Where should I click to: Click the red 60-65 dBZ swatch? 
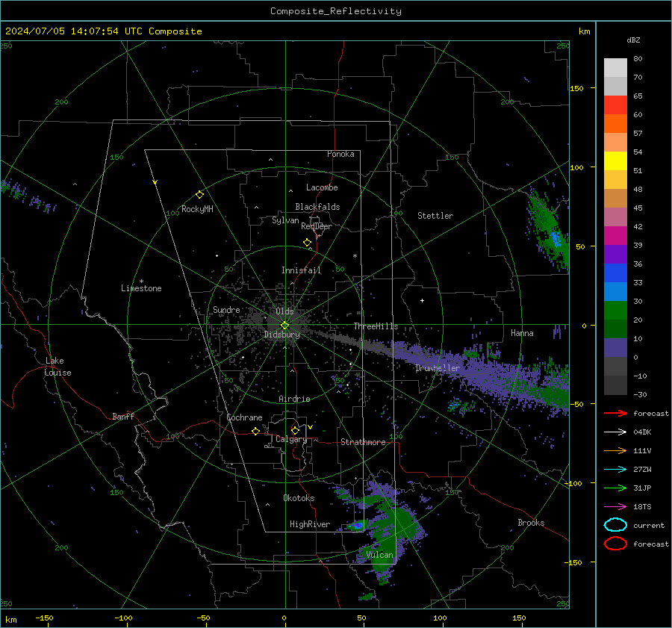point(615,105)
